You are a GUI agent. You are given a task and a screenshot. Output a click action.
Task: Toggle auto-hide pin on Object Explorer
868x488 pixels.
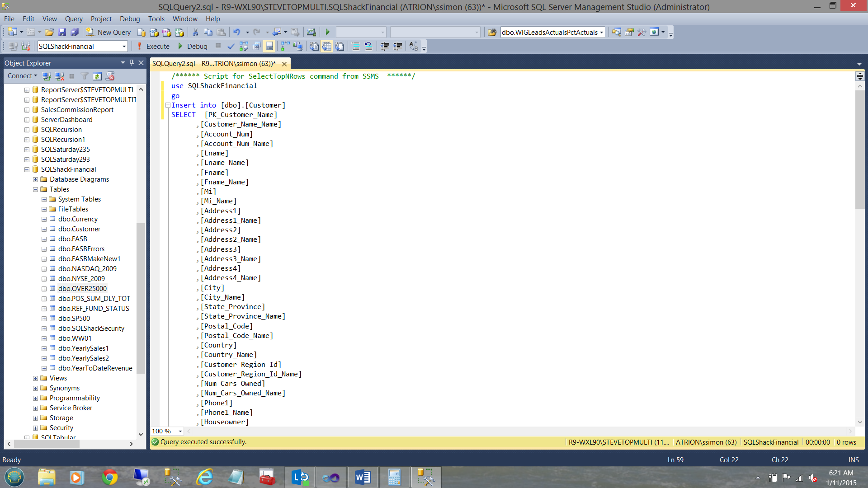(132, 63)
